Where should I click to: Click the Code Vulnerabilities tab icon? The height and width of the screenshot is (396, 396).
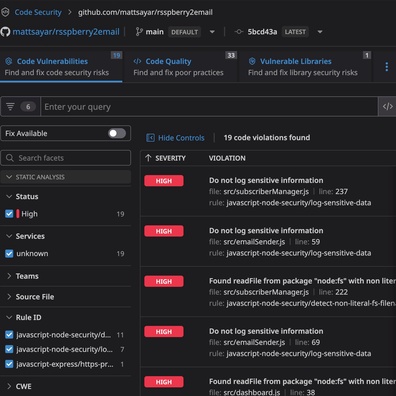pos(9,61)
